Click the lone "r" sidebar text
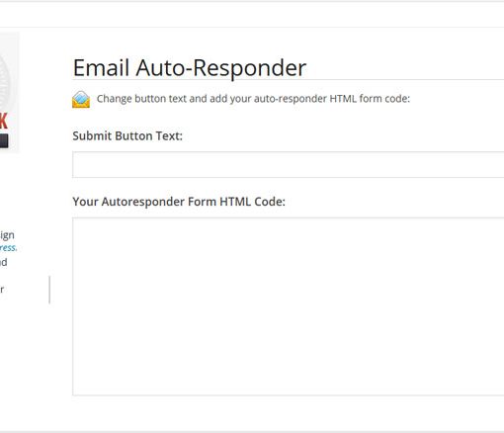504x433 pixels. point(2,290)
